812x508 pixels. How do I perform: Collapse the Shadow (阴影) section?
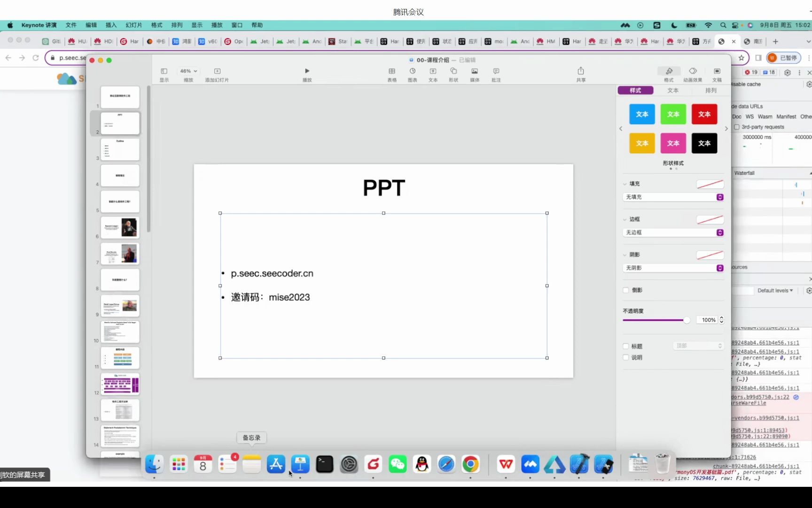tap(625, 254)
